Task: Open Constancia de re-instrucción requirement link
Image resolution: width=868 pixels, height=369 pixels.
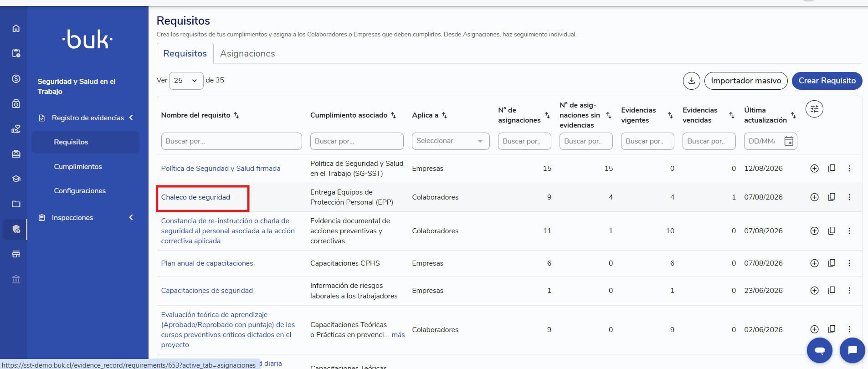Action: pyautogui.click(x=228, y=231)
